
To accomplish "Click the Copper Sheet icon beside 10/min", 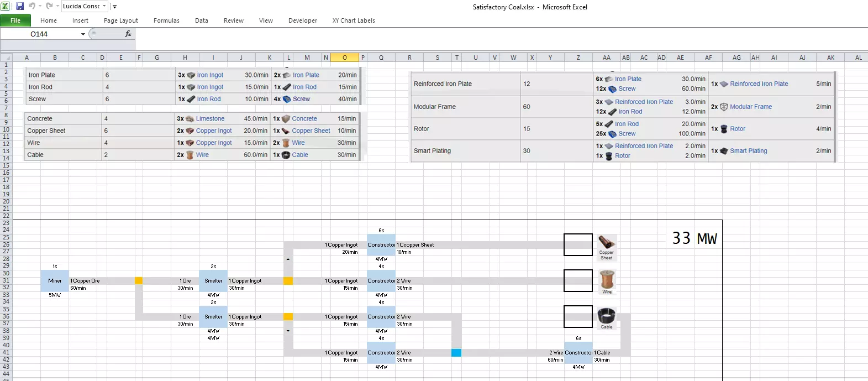I will 286,131.
